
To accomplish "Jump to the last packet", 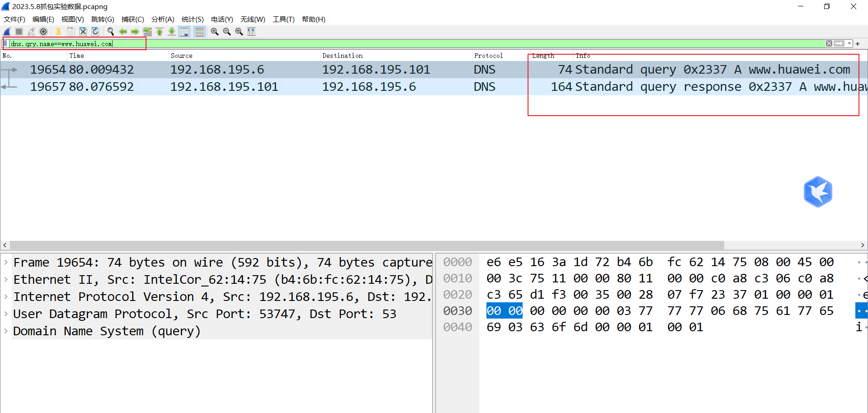I will click(172, 32).
